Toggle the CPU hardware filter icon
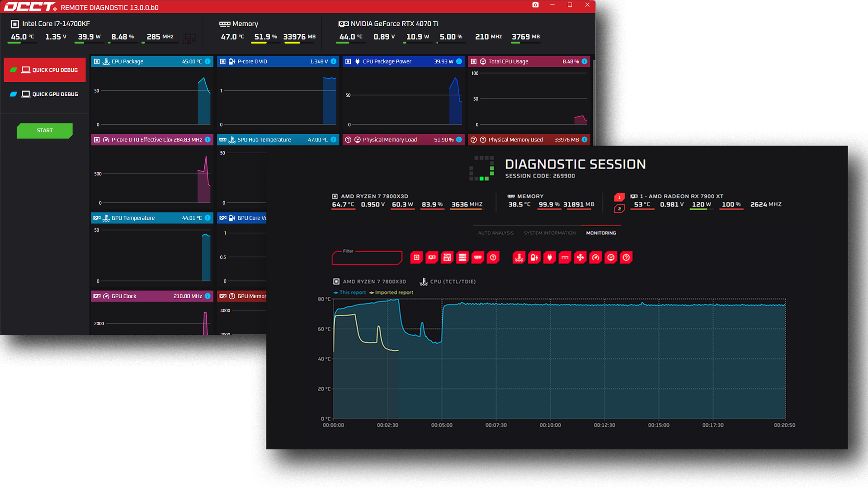This screenshot has width=868, height=488. coord(416,258)
